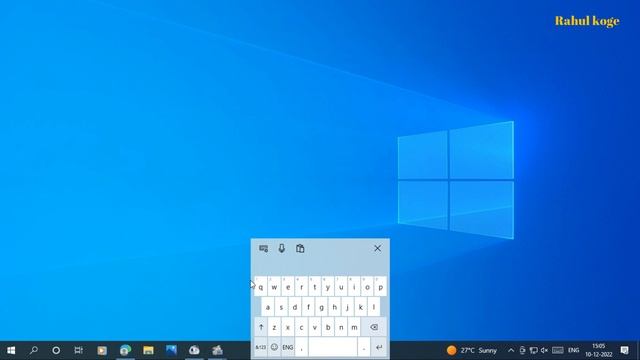
Task: Tap the z key on touch keyboard
Action: (274, 327)
